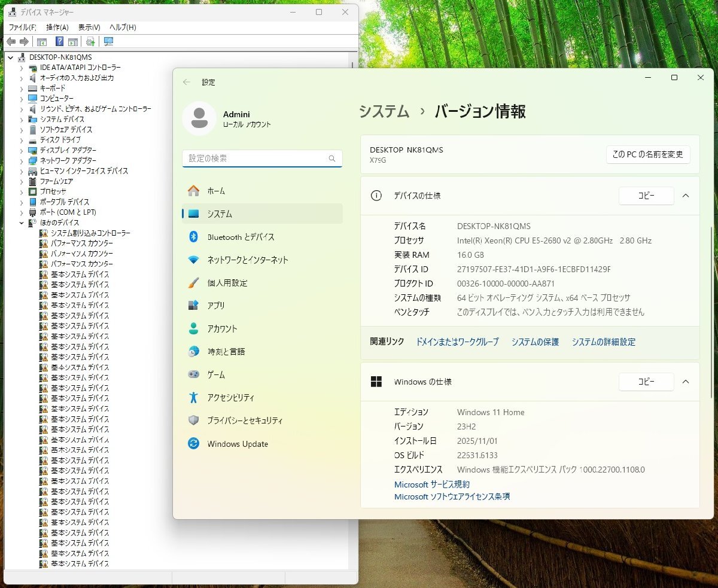Collapse the ほかのデバイス tree node

(x=22, y=223)
